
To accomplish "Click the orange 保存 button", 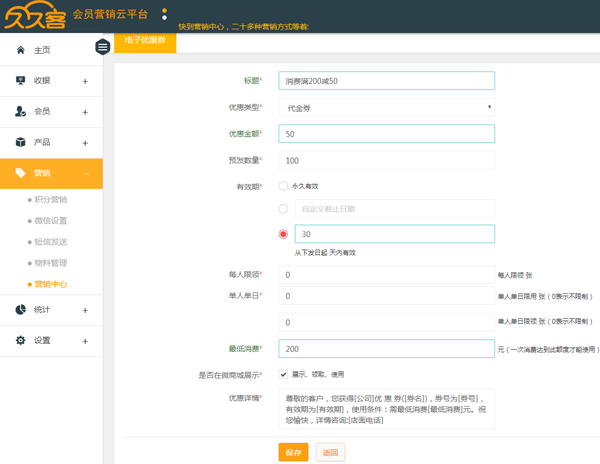I will coord(293,452).
